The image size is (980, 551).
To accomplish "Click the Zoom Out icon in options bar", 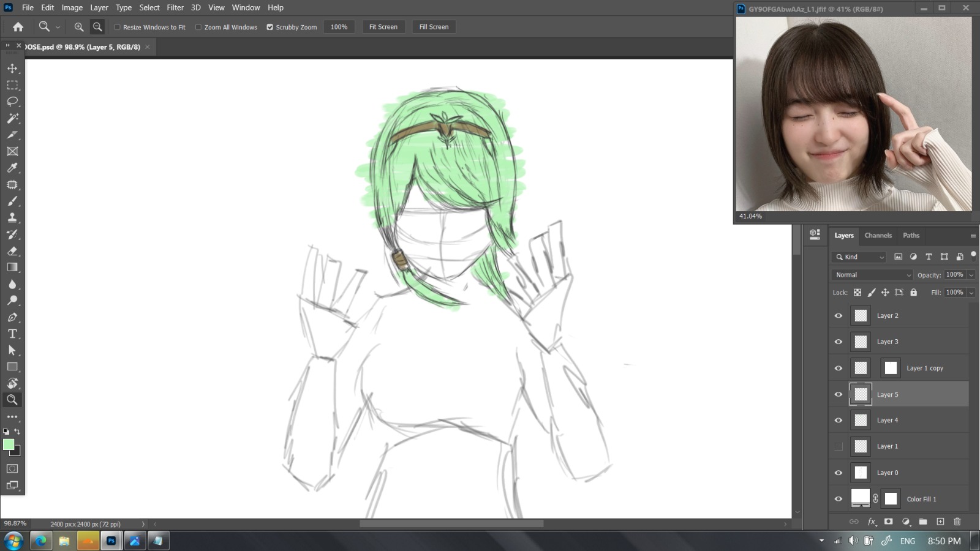I will tap(97, 27).
